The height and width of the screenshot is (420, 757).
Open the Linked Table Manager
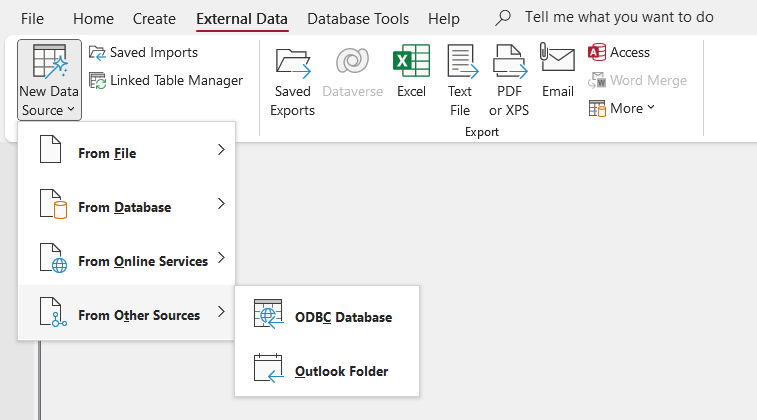(x=166, y=80)
